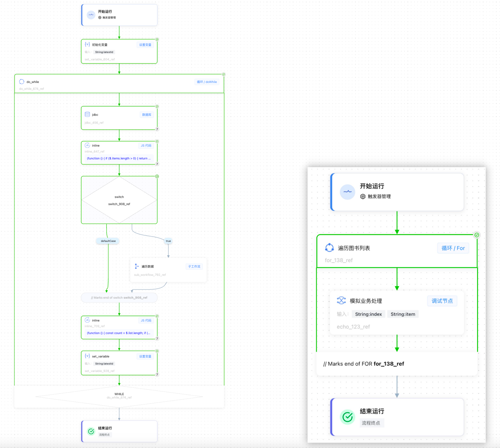Select the true branch label
This screenshot has height=448, width=500.
pyautogui.click(x=168, y=241)
